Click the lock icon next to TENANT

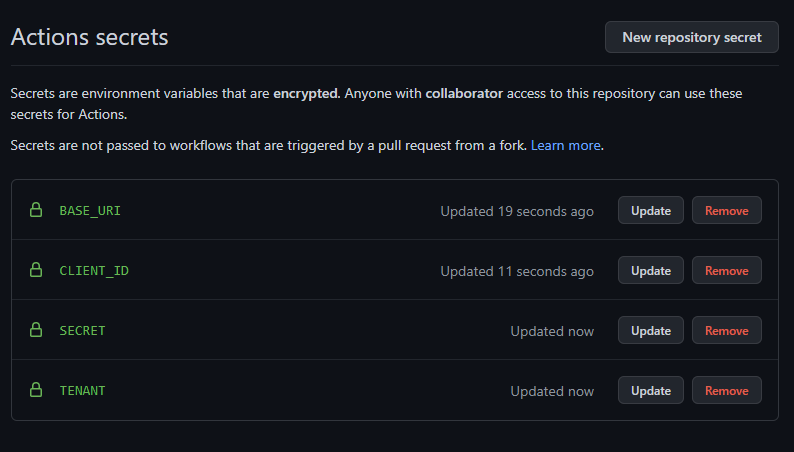tap(36, 390)
